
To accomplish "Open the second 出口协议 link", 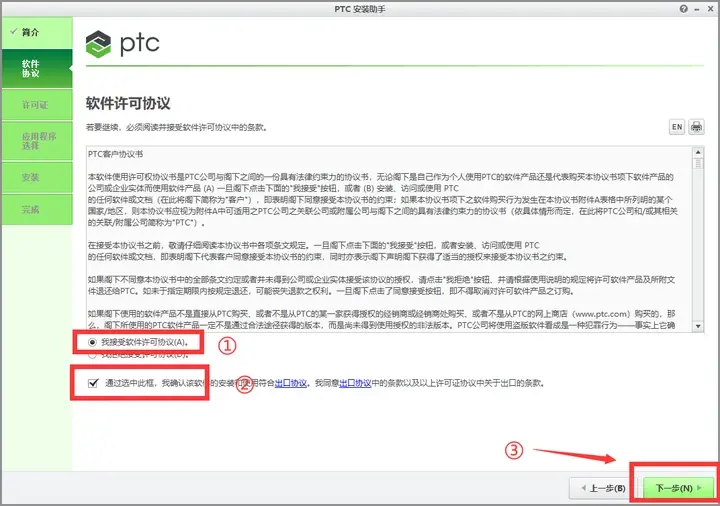I will click(x=355, y=383).
